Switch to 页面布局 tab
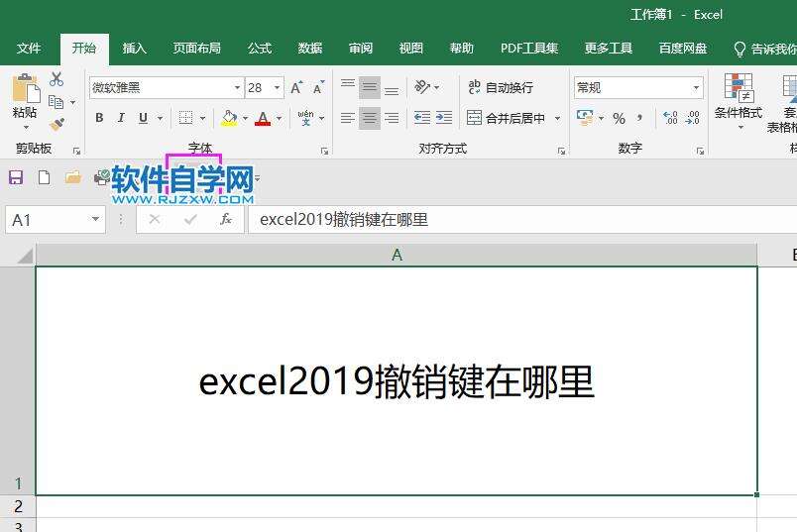 [196, 49]
